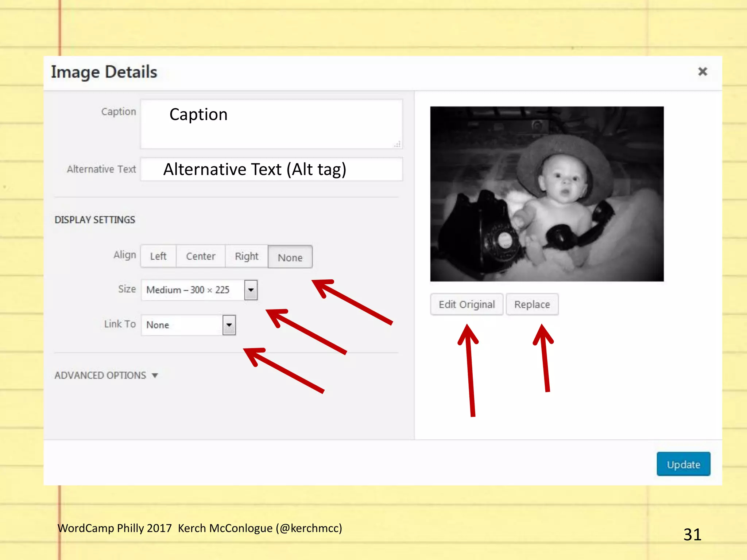Click the caption textarea resize handle
This screenshot has height=560, width=747.
coord(398,144)
